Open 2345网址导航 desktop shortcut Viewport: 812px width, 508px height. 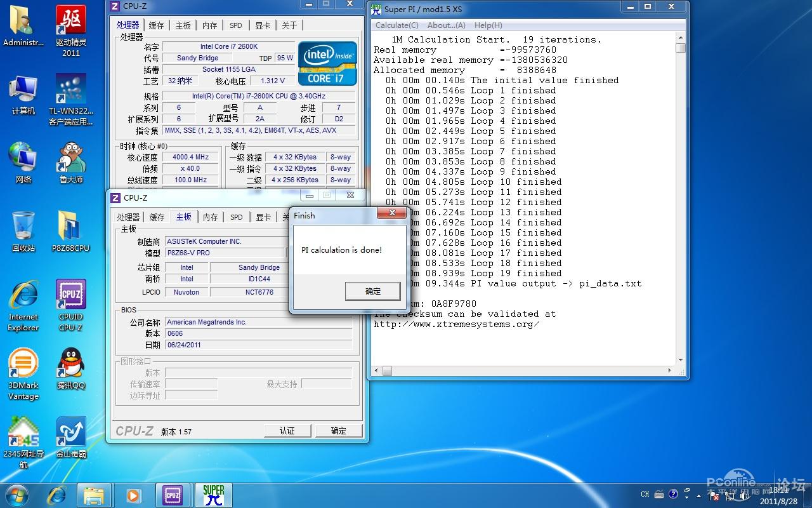pos(23,443)
